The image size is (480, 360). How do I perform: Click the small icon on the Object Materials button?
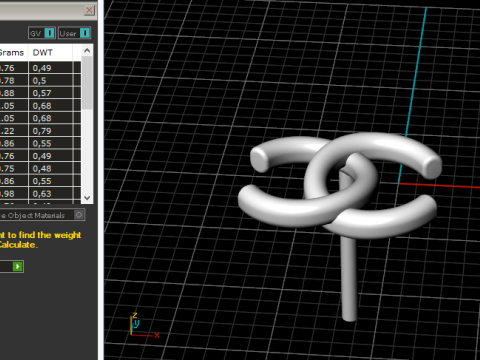tap(79, 215)
